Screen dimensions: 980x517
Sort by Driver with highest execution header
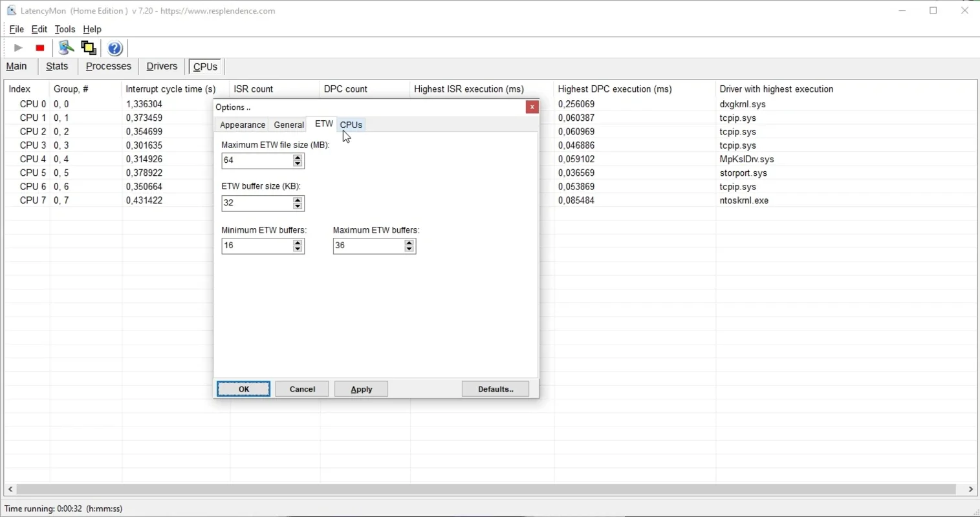tap(846, 89)
